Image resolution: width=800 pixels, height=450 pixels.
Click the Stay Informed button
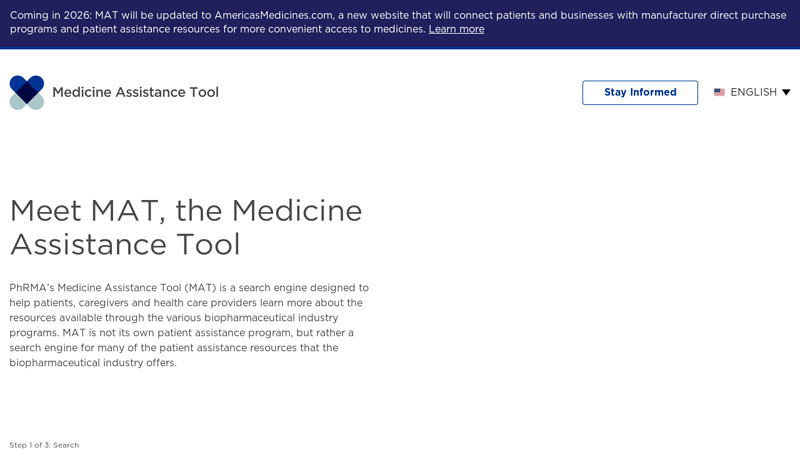640,92
